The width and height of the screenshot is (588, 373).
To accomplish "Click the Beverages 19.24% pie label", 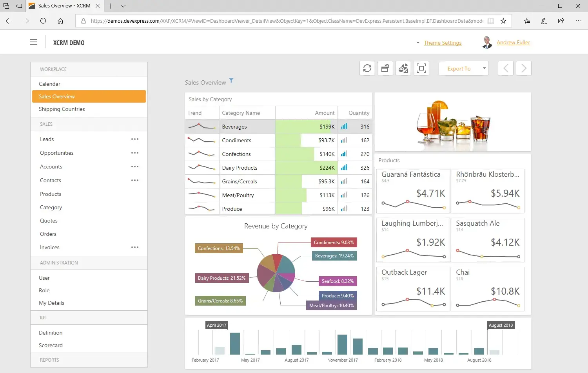I will pos(334,256).
